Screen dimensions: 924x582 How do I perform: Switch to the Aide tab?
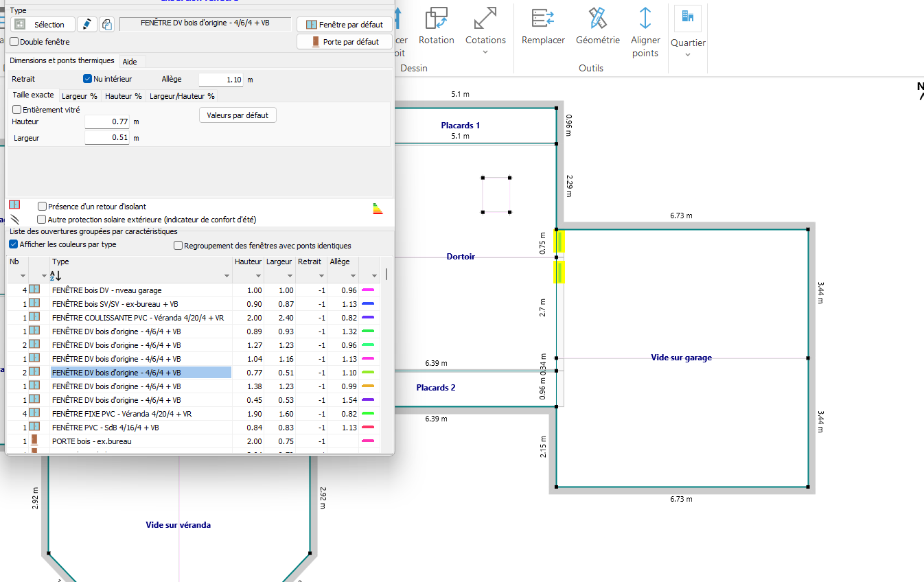tap(130, 62)
